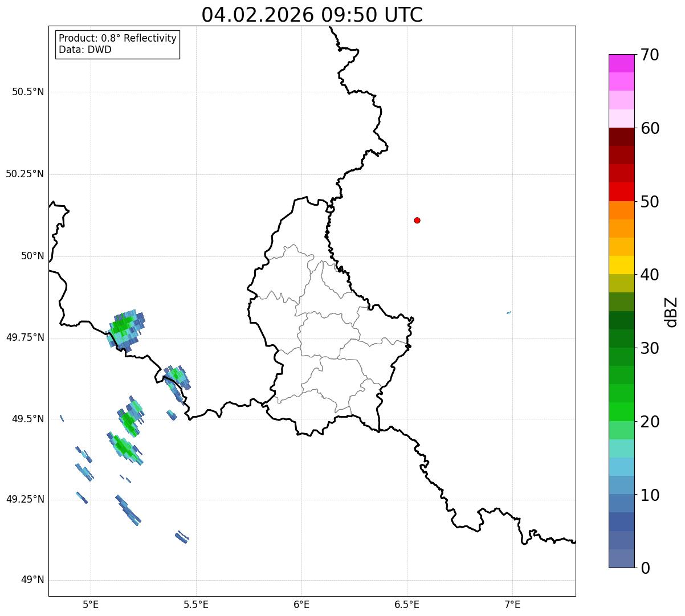Click the 49°N latitude label
The image size is (685, 616).
click(x=32, y=580)
